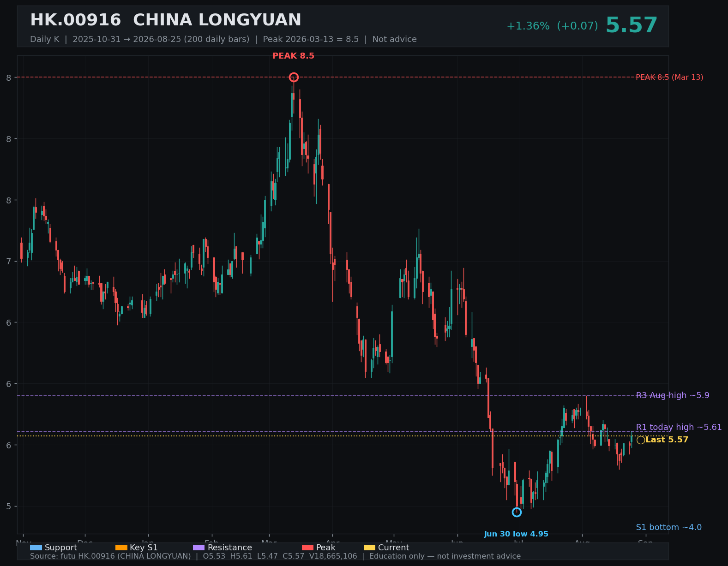Screen dimensions: 728x566
Task: Click the 'H5.61' high value in footer
Action: click(241, 556)
